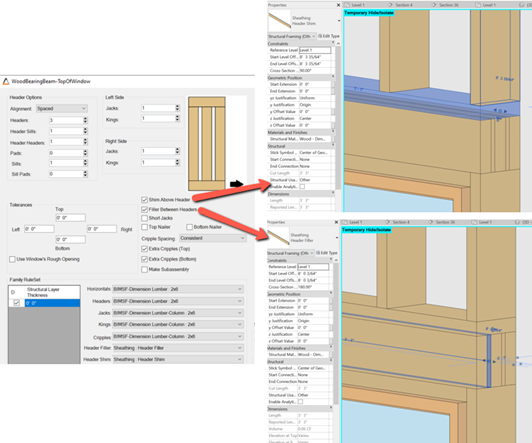The width and height of the screenshot is (532, 443).
Task: Open the Kings lumber column dropdown
Action: tap(178, 325)
